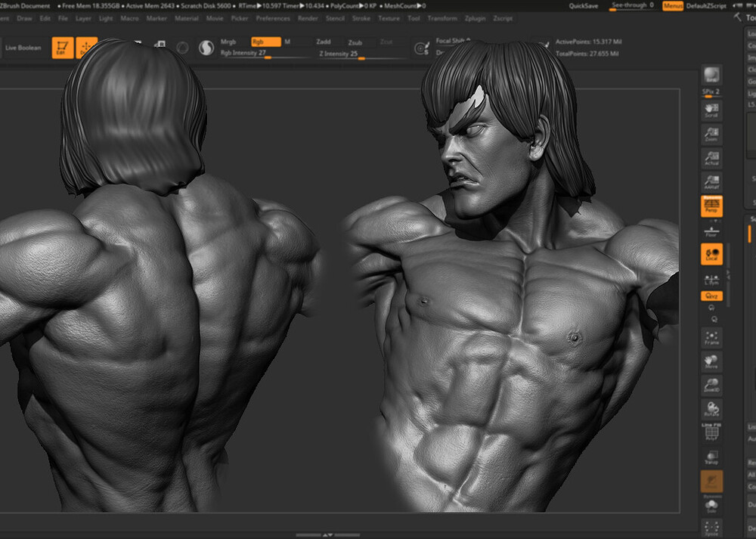The width and height of the screenshot is (756, 539).
Task: Adjust the SPix slider
Action: pos(711,92)
